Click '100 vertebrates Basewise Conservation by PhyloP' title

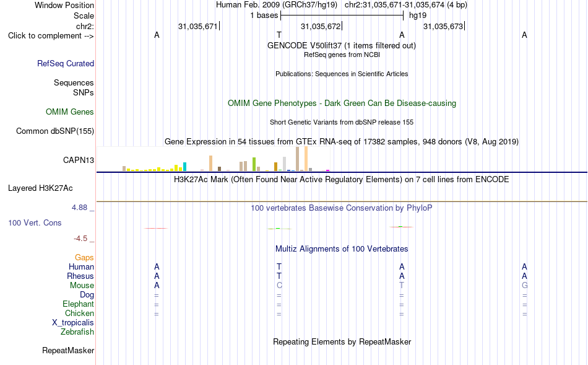click(341, 208)
